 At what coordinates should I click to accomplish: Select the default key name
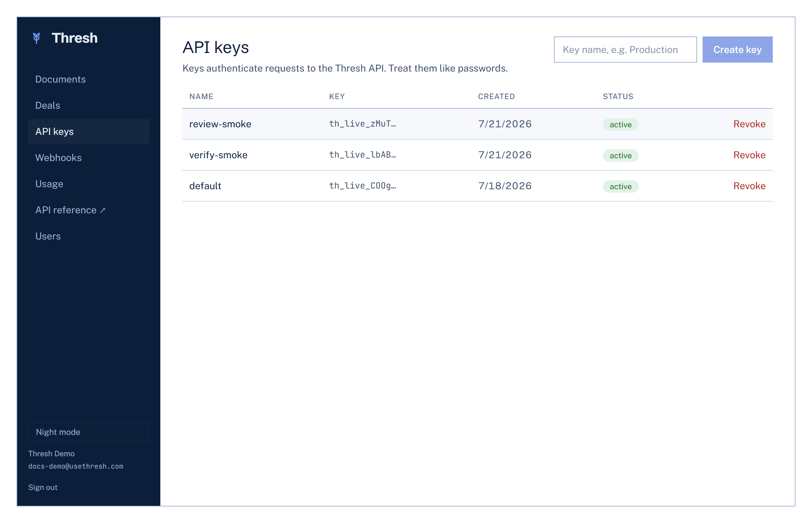pyautogui.click(x=205, y=186)
